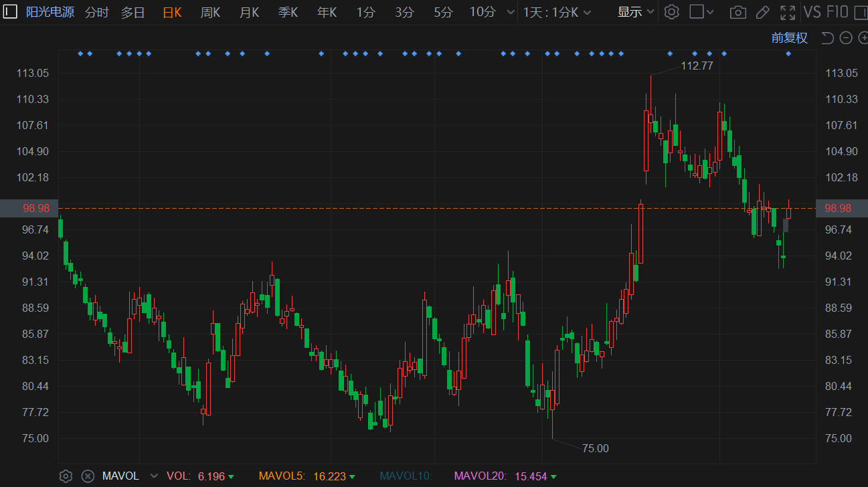This screenshot has height=487, width=868.
Task: Select the 5分 period tab
Action: [443, 12]
